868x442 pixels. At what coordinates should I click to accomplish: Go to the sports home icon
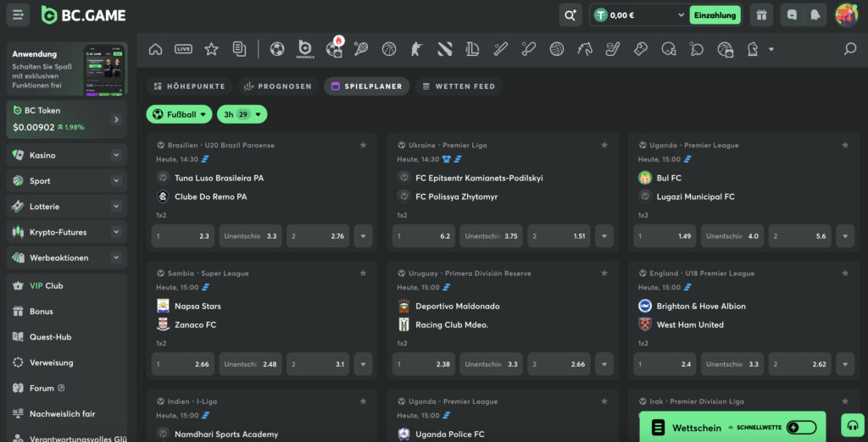[x=156, y=49]
